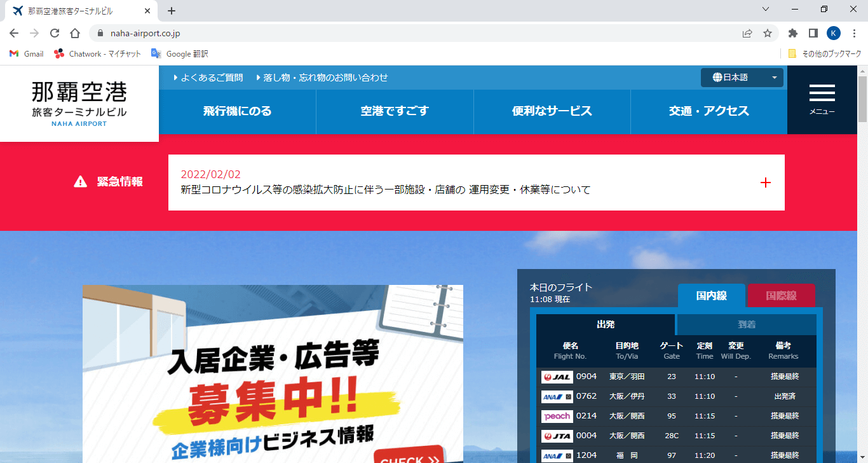This screenshot has width=868, height=463.
Task: Select the 出発 departures tab
Action: [x=606, y=324]
